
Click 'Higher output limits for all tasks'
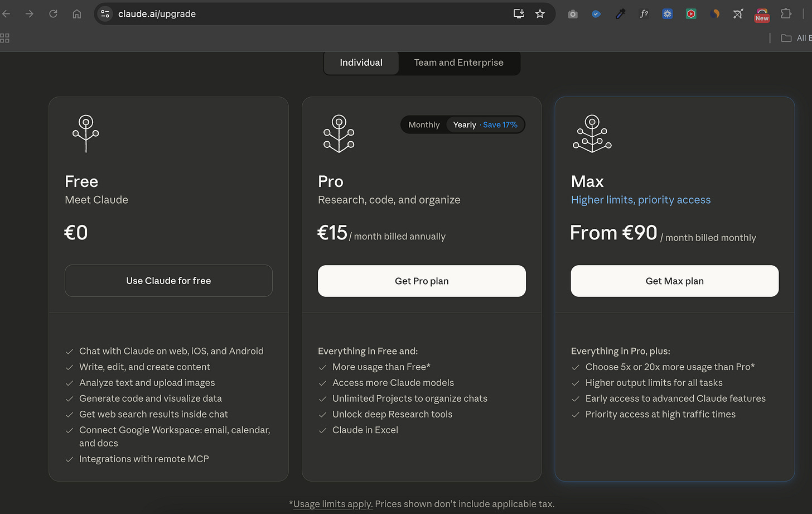coord(654,383)
